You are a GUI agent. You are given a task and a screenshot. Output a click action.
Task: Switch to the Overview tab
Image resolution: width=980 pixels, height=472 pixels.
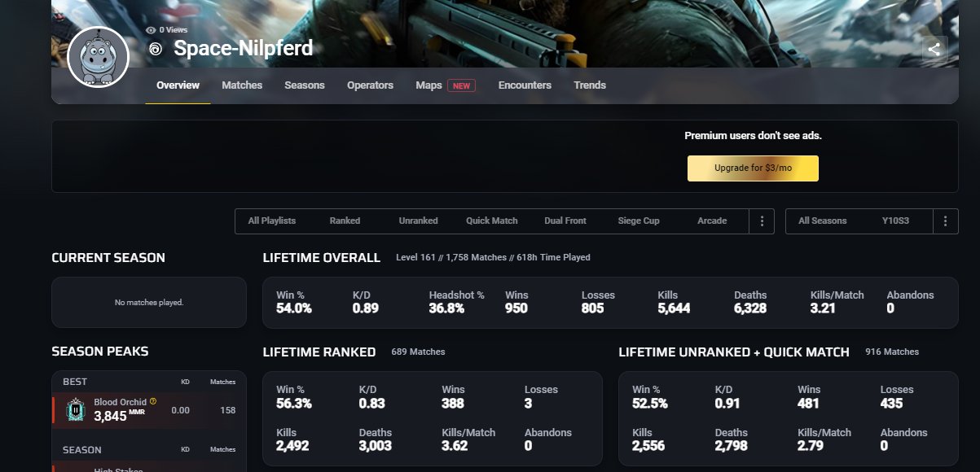point(178,85)
